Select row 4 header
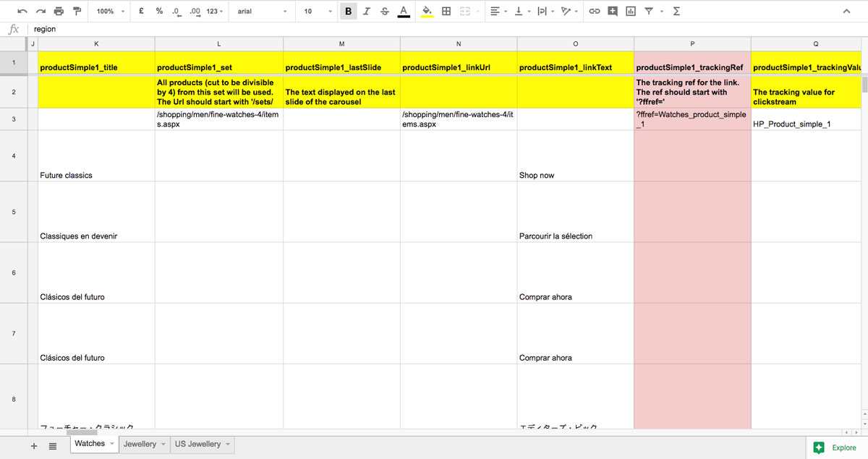 coord(12,156)
